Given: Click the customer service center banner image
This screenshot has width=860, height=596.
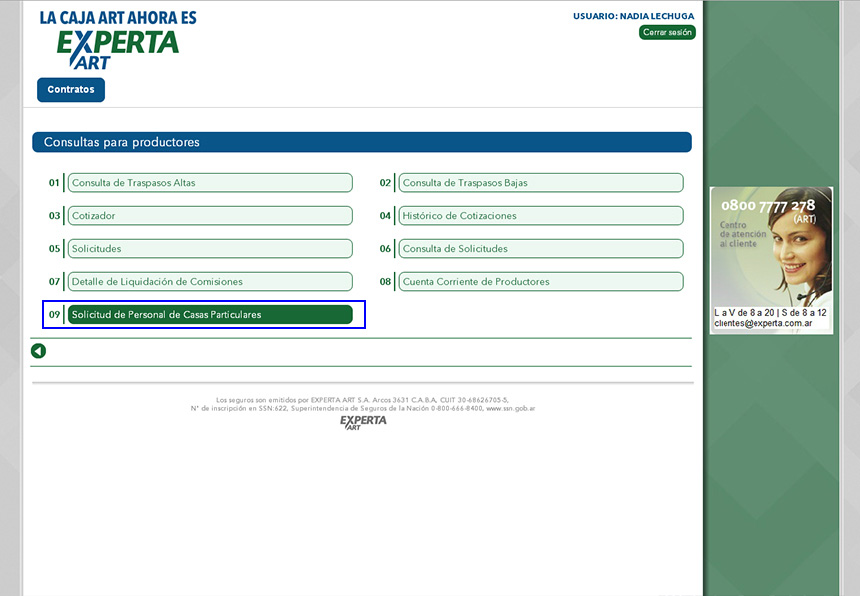Looking at the screenshot, I should pos(771,260).
